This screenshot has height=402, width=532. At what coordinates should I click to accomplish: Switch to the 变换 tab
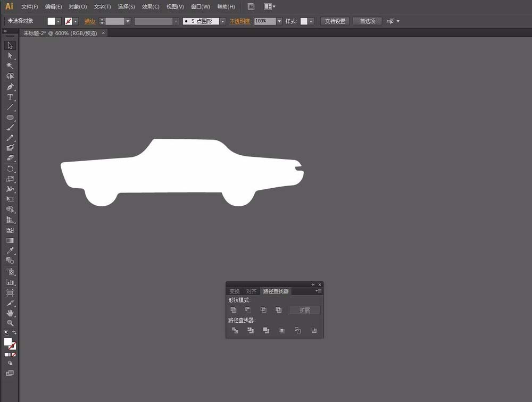[x=235, y=291]
